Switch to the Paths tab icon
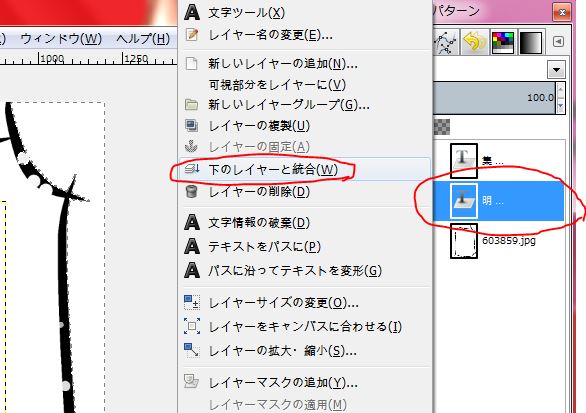This screenshot has width=586, height=413. click(x=445, y=42)
